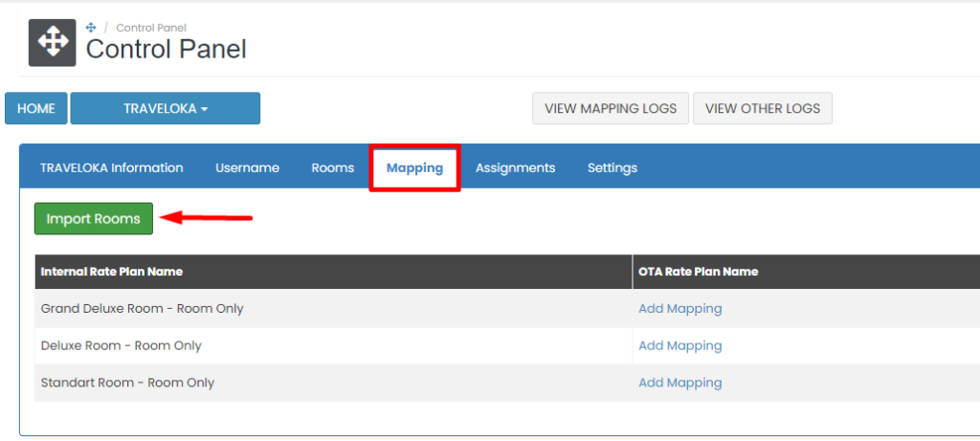Add Mapping for Standart Room
Viewport: 980px width, 441px height.
pos(680,383)
